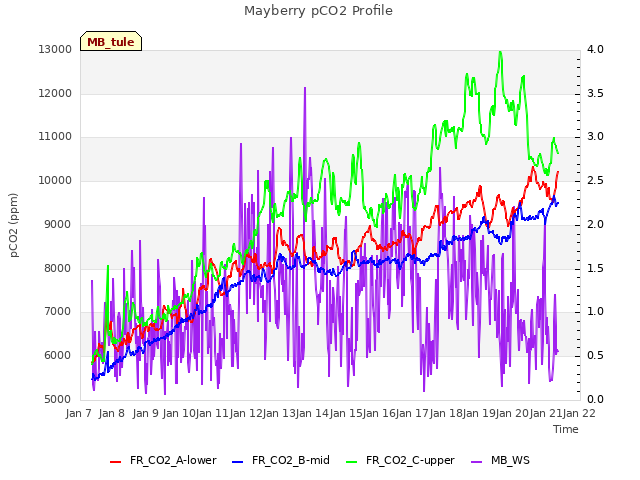
Task: Click the Jan 20 date label
Action: coord(513,413)
